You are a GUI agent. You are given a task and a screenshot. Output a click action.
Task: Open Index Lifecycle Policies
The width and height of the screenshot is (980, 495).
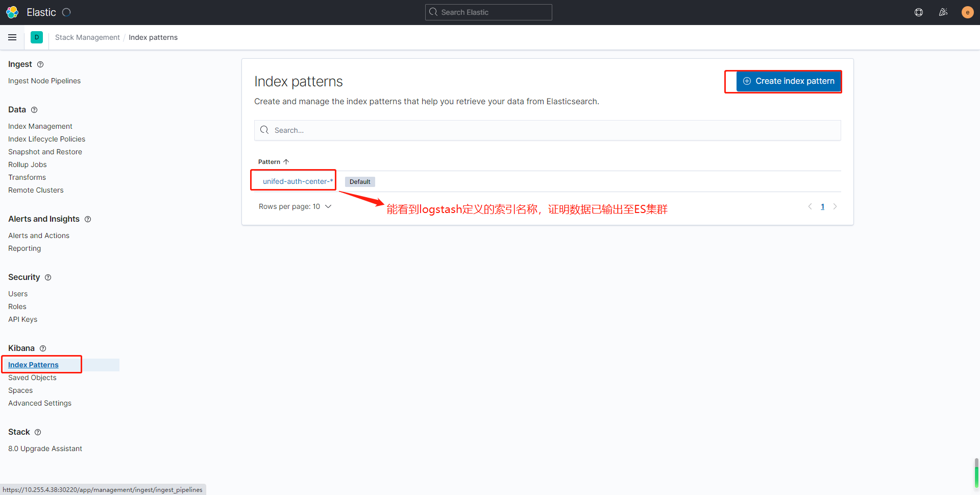pos(47,139)
